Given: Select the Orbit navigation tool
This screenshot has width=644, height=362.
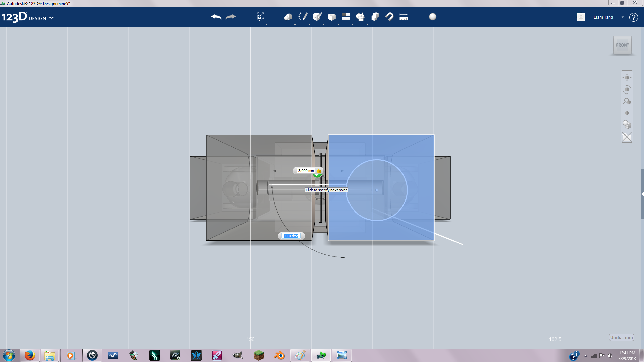Looking at the screenshot, I should pyautogui.click(x=627, y=89).
